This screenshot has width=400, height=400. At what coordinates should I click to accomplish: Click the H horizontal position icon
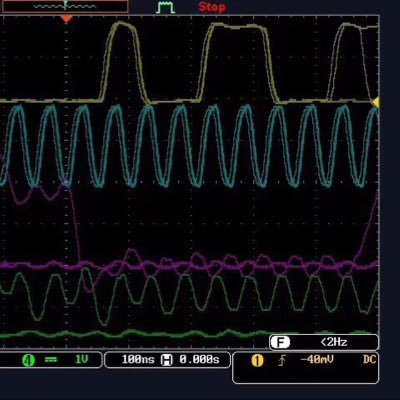[x=167, y=360]
